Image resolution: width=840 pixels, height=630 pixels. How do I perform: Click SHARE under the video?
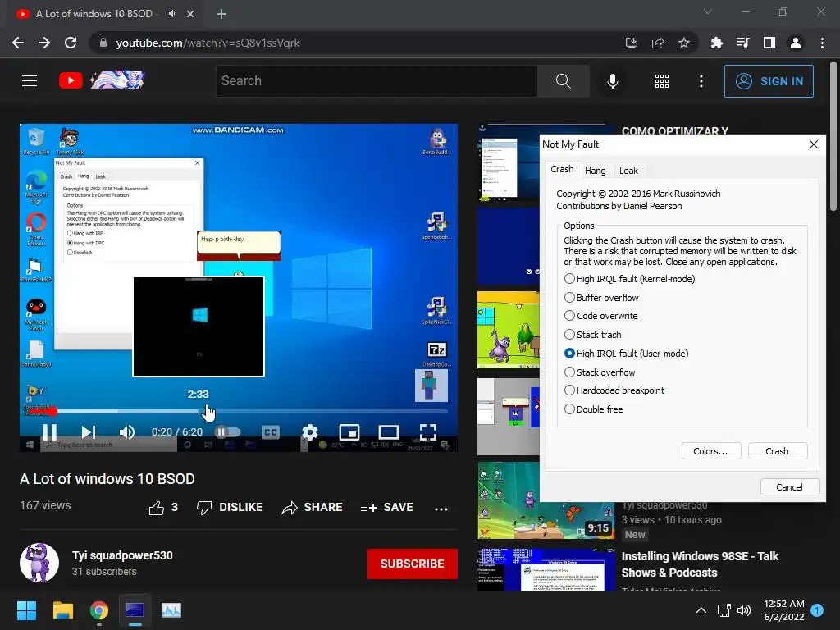[312, 507]
